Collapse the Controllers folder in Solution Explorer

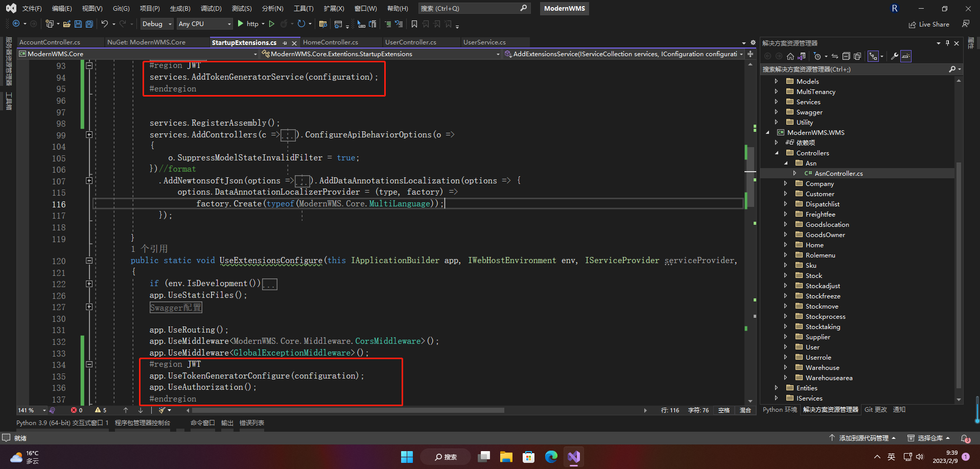pos(777,153)
